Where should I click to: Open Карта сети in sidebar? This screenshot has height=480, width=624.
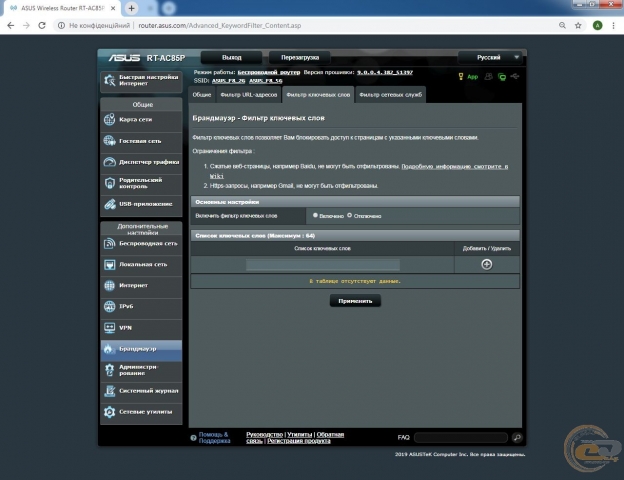pyautogui.click(x=140, y=119)
